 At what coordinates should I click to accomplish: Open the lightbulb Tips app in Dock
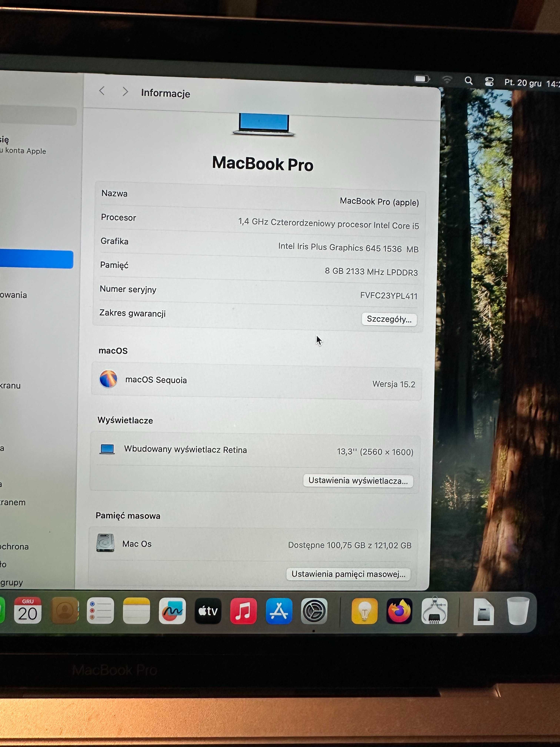pyautogui.click(x=365, y=611)
